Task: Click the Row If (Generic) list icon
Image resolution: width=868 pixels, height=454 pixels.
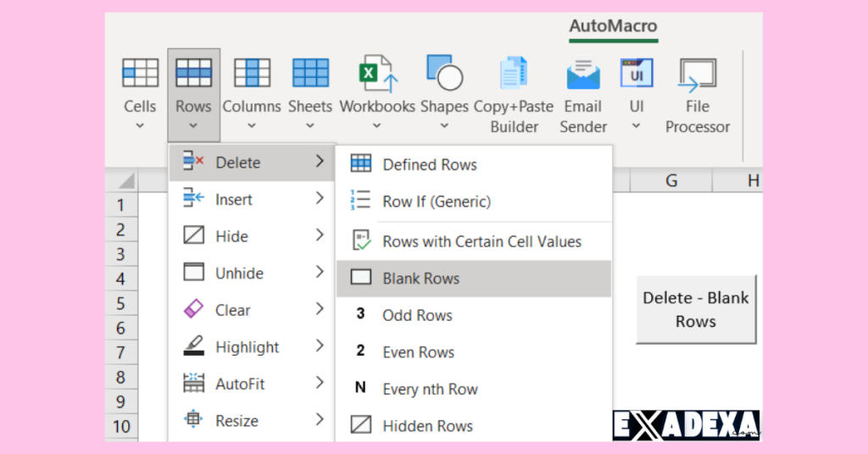Action: tap(360, 200)
